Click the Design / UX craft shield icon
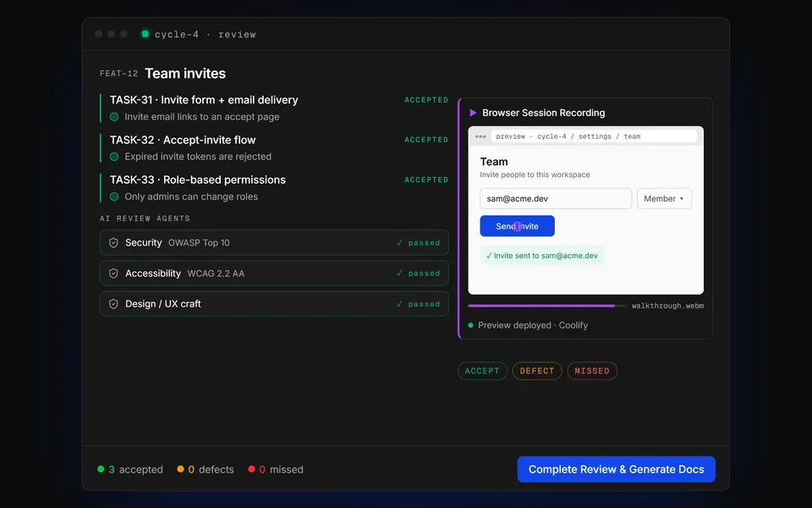This screenshot has height=508, width=812. tap(113, 304)
